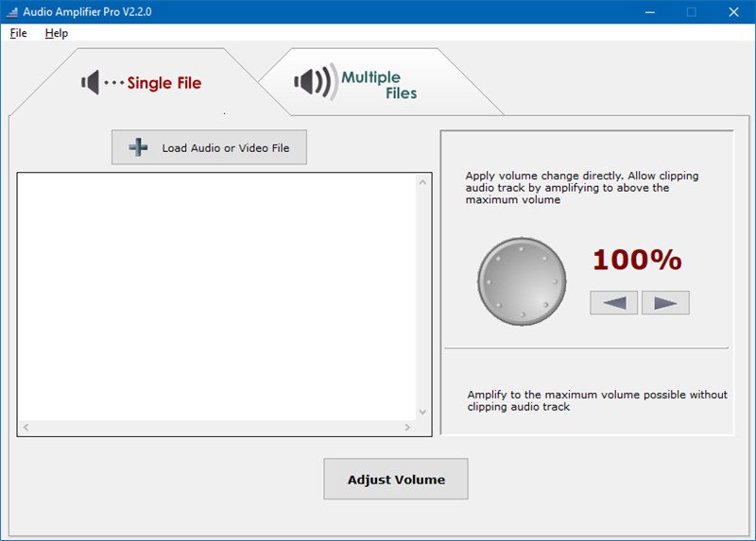The width and height of the screenshot is (756, 541).
Task: Open the Help menu
Action: coord(57,33)
